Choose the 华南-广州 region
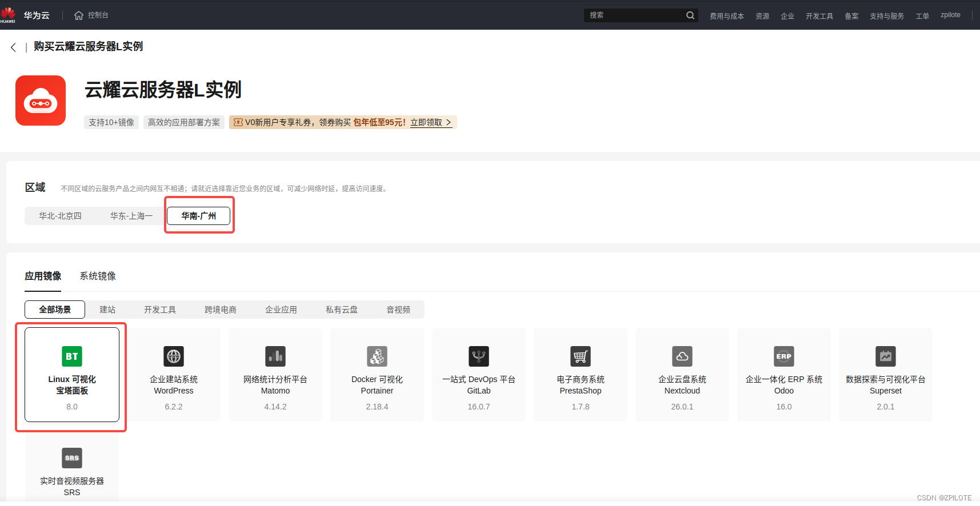This screenshot has width=980, height=506. (x=199, y=216)
